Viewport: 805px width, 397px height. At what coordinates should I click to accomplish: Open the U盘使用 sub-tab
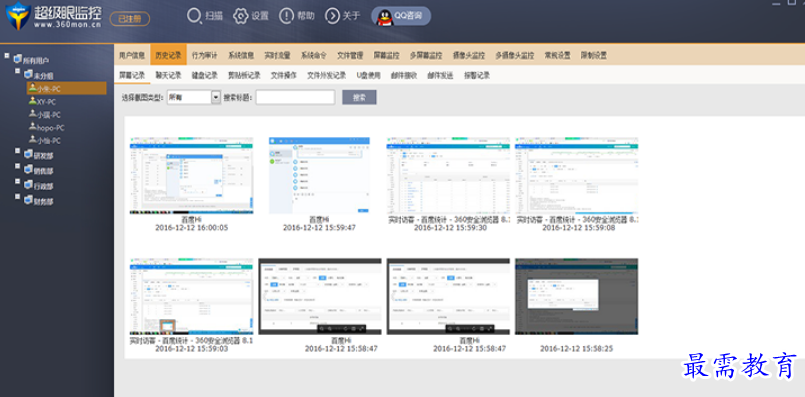click(x=369, y=75)
